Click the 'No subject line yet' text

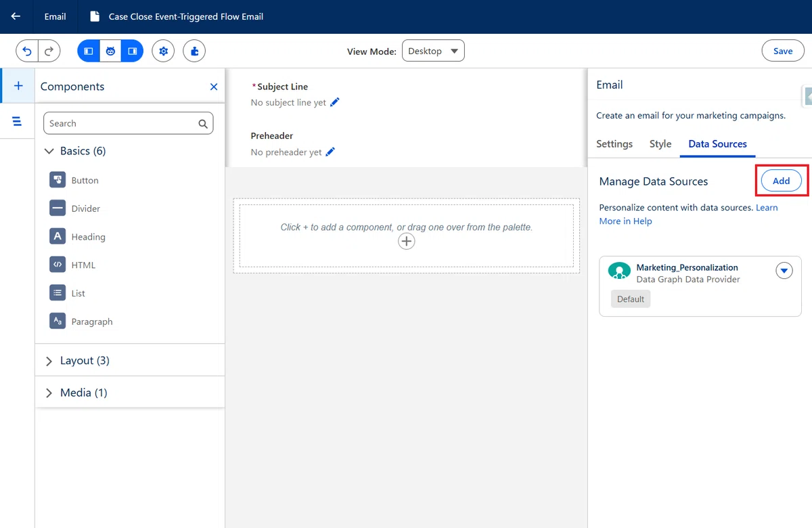pyautogui.click(x=288, y=102)
